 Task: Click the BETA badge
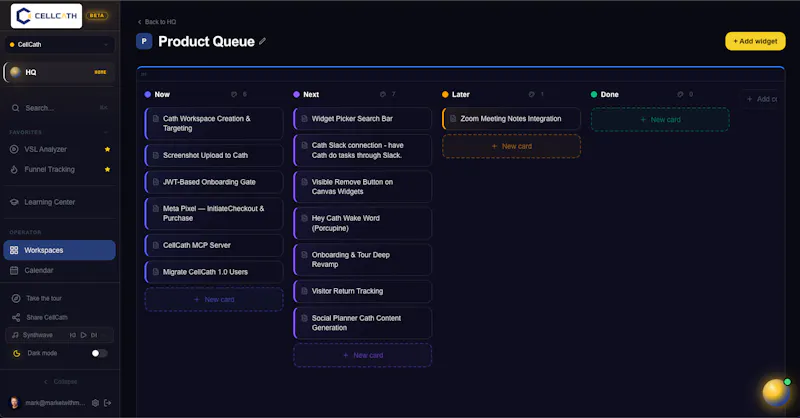pyautogui.click(x=97, y=16)
